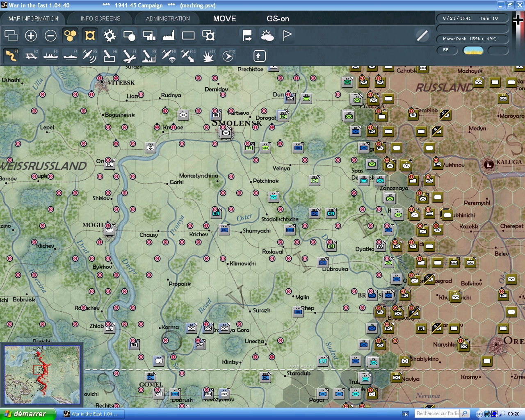Click the taskbar clock showing 09:20

[x=514, y=414]
